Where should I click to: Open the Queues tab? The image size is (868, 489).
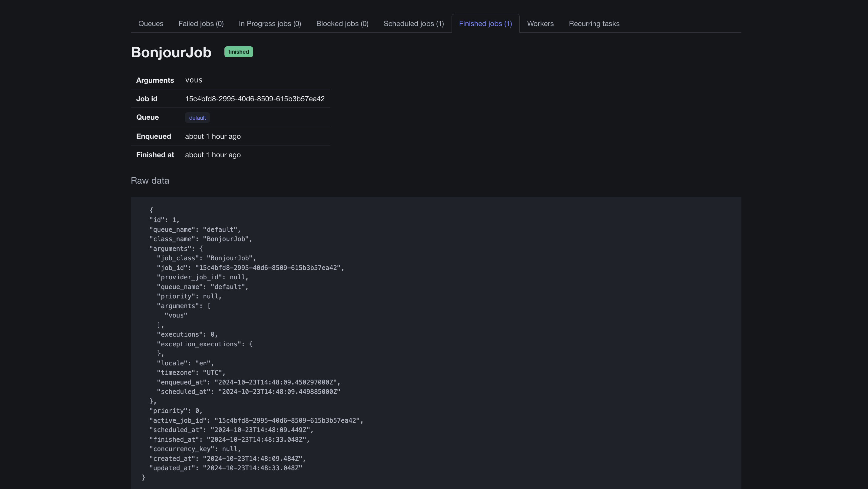151,24
